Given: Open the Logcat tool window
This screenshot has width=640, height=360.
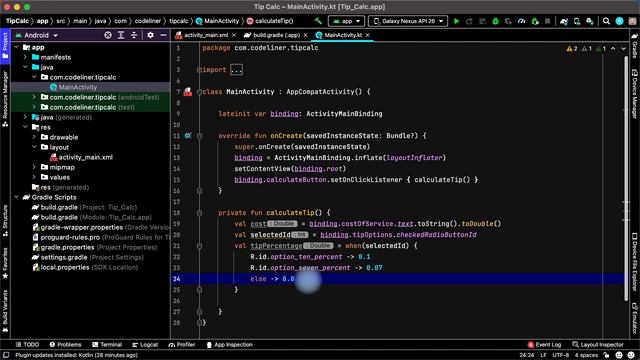Looking at the screenshot, I should coord(145,344).
